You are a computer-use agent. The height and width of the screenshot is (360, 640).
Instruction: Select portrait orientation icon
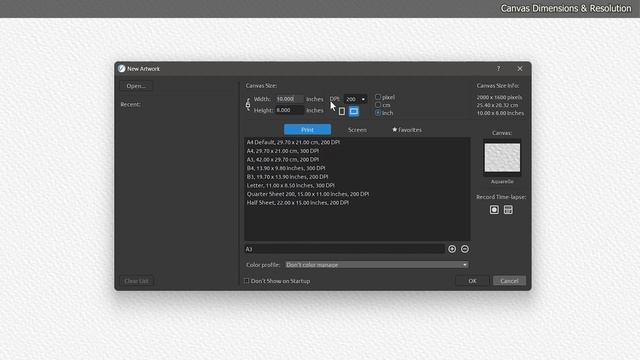[342, 111]
